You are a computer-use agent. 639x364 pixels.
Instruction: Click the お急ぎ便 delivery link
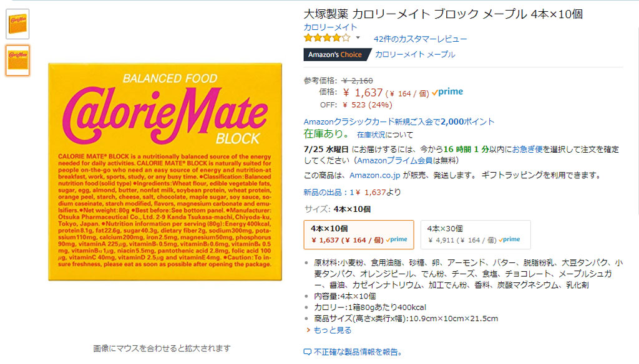527,150
